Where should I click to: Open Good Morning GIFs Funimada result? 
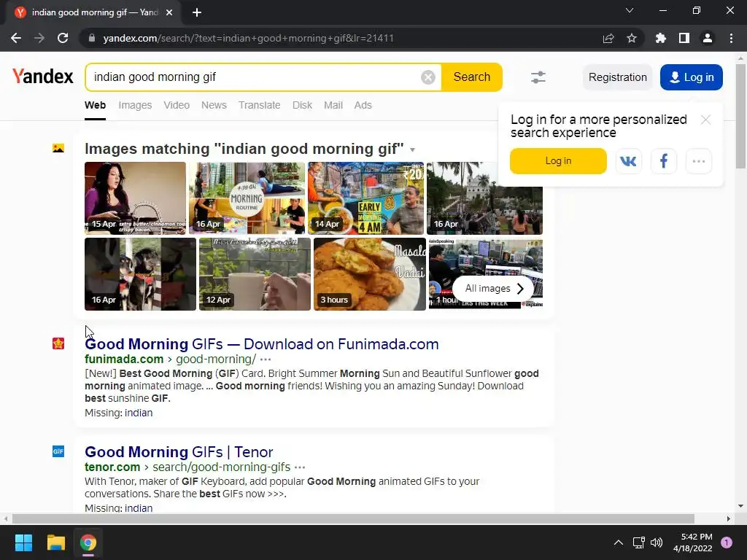(262, 344)
